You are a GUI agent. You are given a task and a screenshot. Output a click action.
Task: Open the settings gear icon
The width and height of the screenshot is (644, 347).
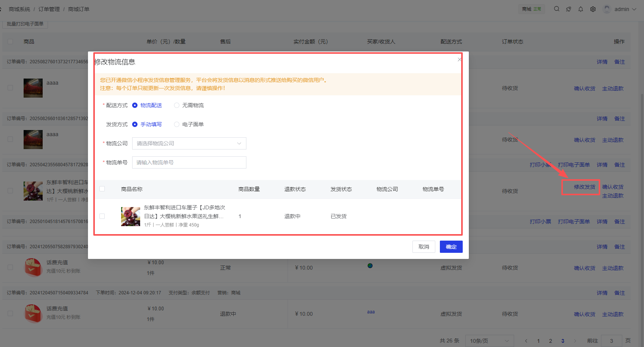(593, 9)
